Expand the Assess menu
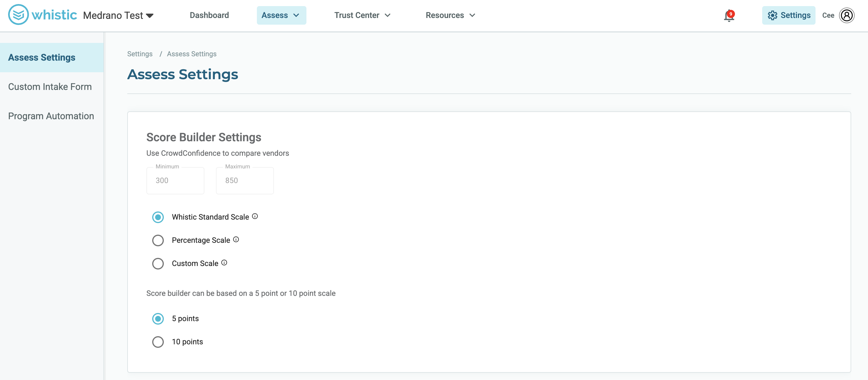 tap(281, 15)
